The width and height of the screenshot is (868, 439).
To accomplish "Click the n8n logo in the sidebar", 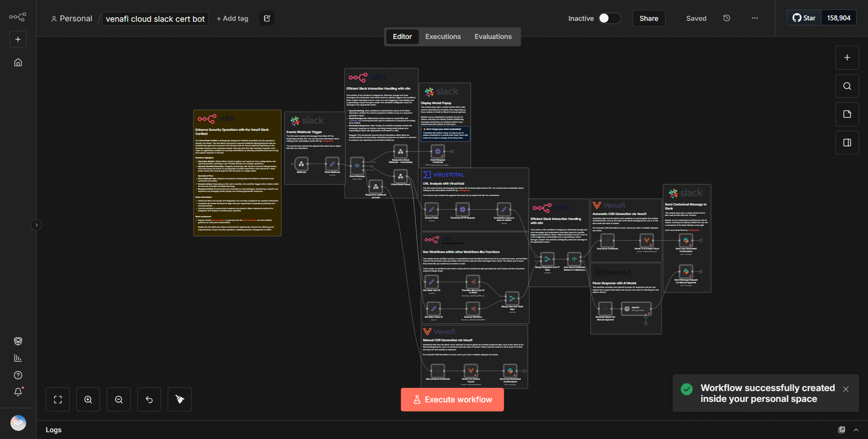I will click(18, 17).
